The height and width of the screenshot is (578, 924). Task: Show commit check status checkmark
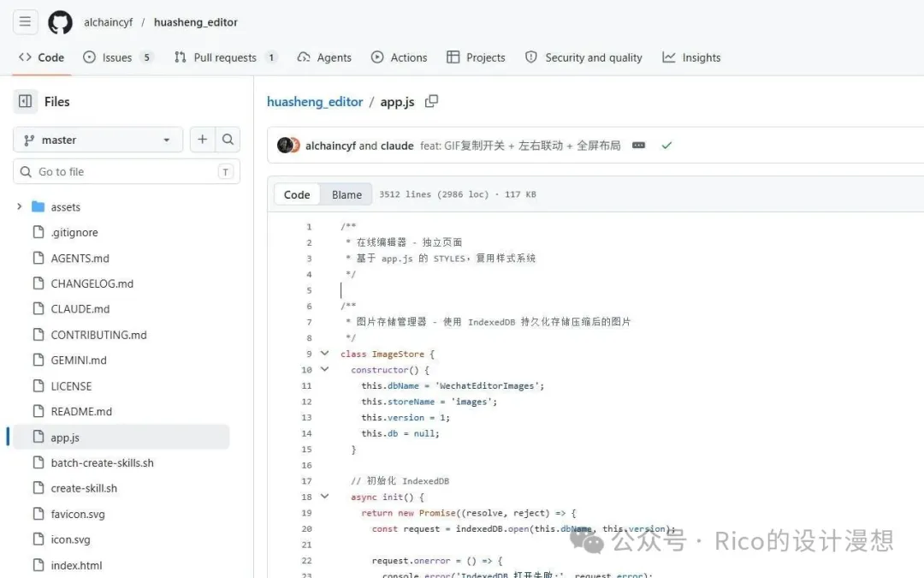(666, 145)
